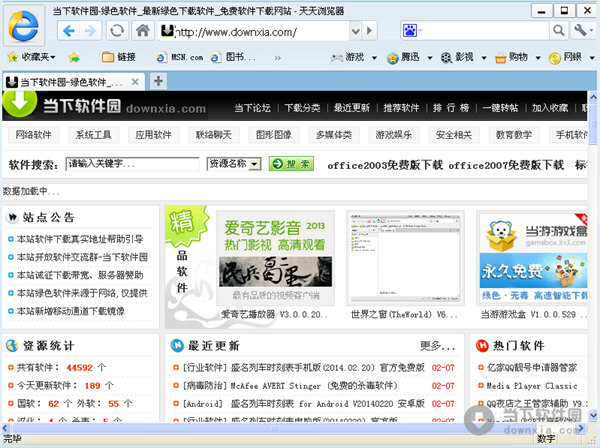Viewport: 600px width, 448px height.
Task: Open the 当游游戏盒 thumbnail
Action: (533, 258)
